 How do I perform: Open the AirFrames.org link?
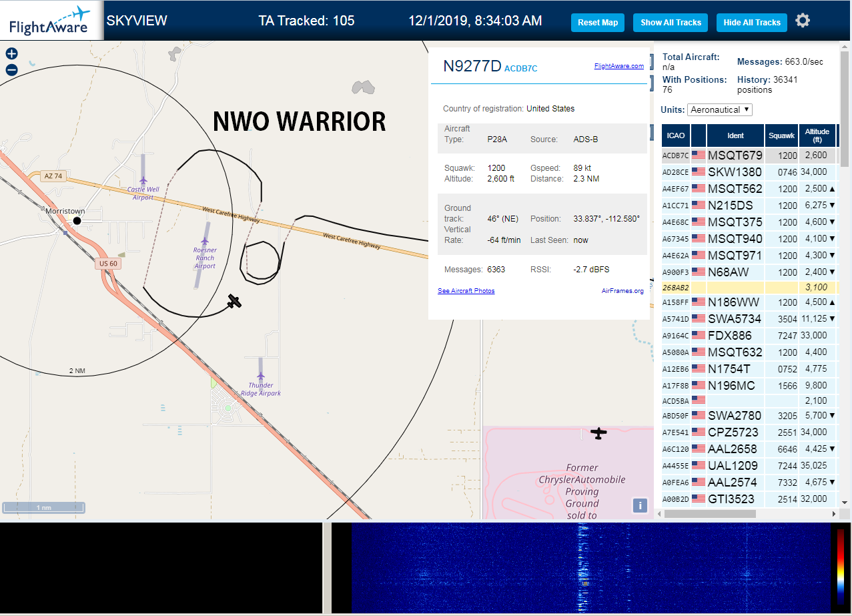coord(622,291)
